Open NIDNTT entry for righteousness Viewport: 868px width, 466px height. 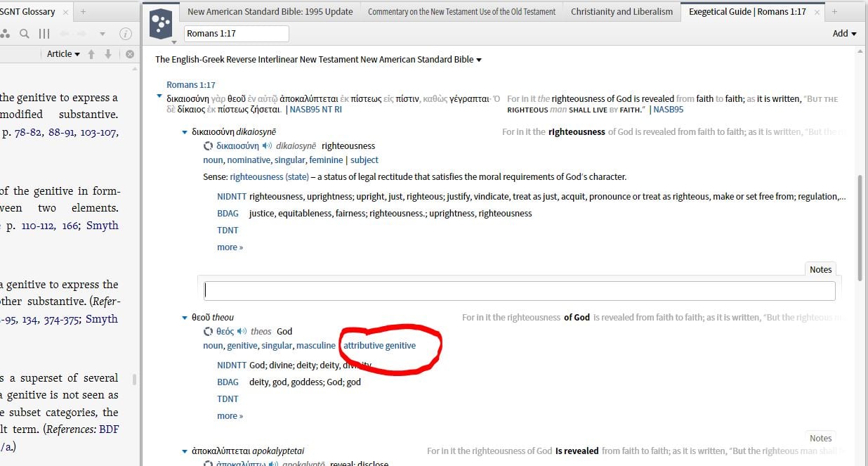coord(232,197)
